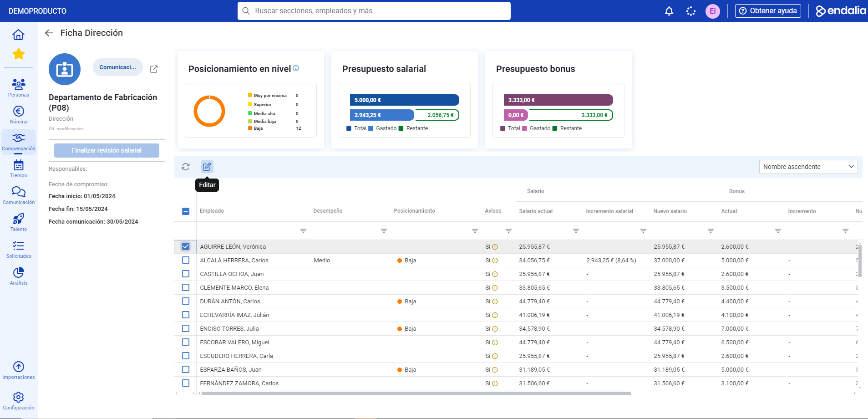Click the orange Baja legend swatch

pyautogui.click(x=250, y=128)
